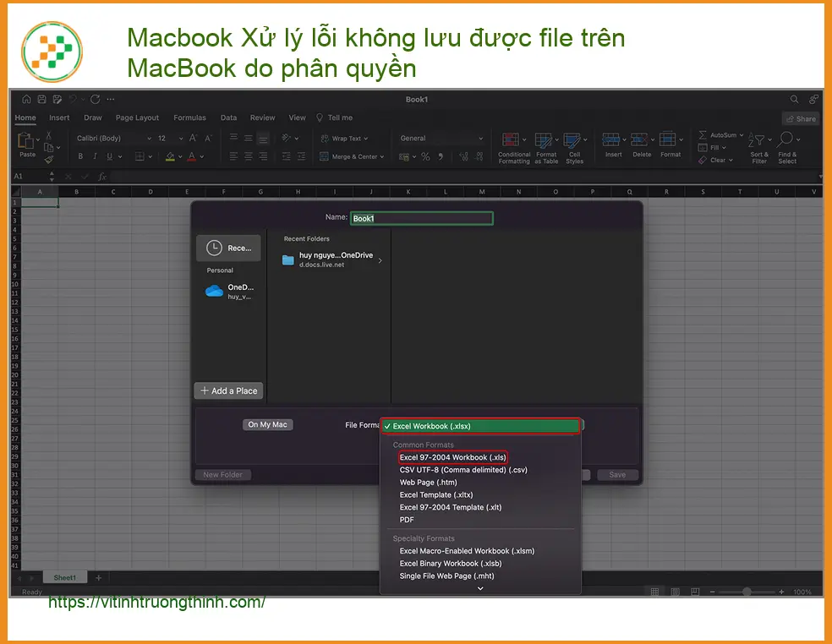Click Delete cells icon

[639, 140]
